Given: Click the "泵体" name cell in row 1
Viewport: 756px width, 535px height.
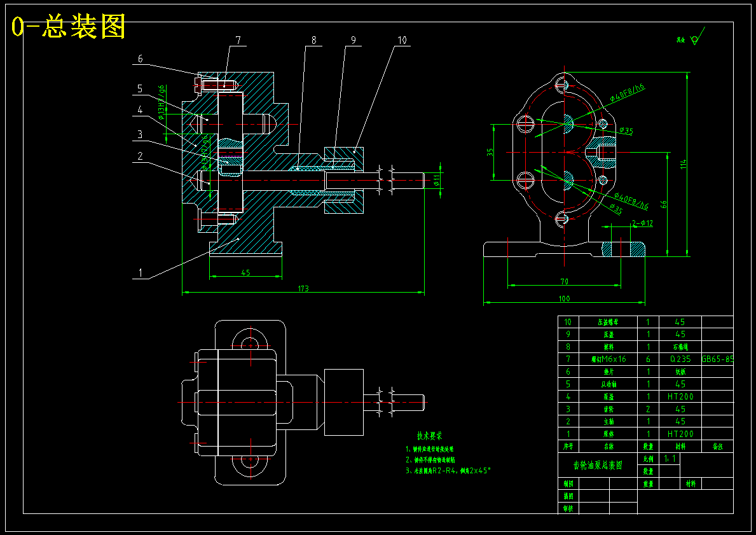Looking at the screenshot, I should (x=608, y=434).
